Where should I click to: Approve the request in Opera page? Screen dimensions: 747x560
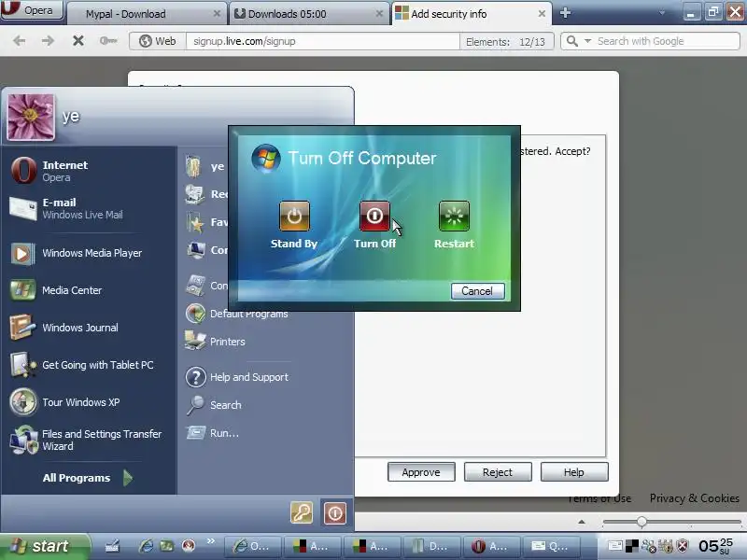click(x=421, y=472)
